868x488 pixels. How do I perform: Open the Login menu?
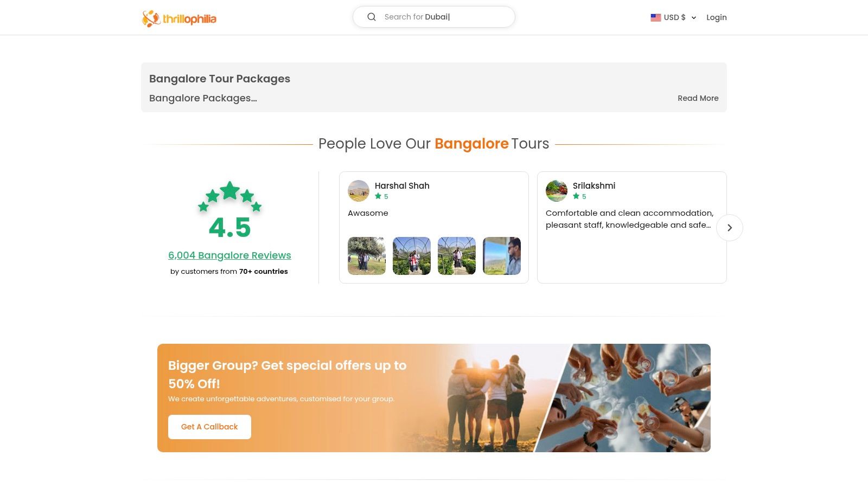pos(717,17)
